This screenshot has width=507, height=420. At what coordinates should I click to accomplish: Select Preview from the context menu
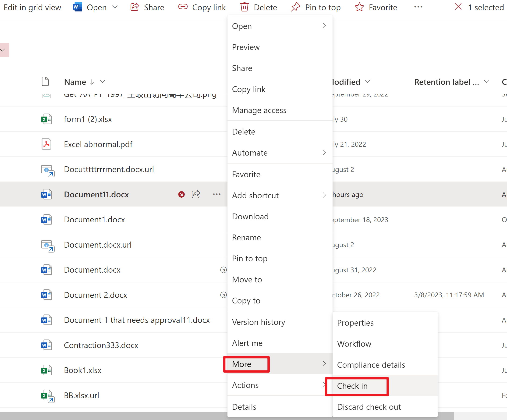[280, 47]
